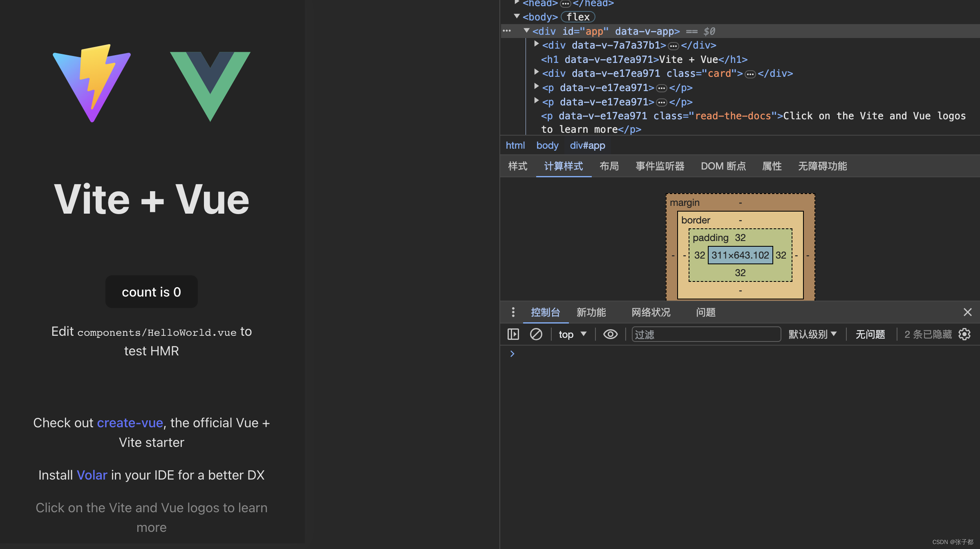
Task: Open the 属性 tab
Action: (772, 166)
